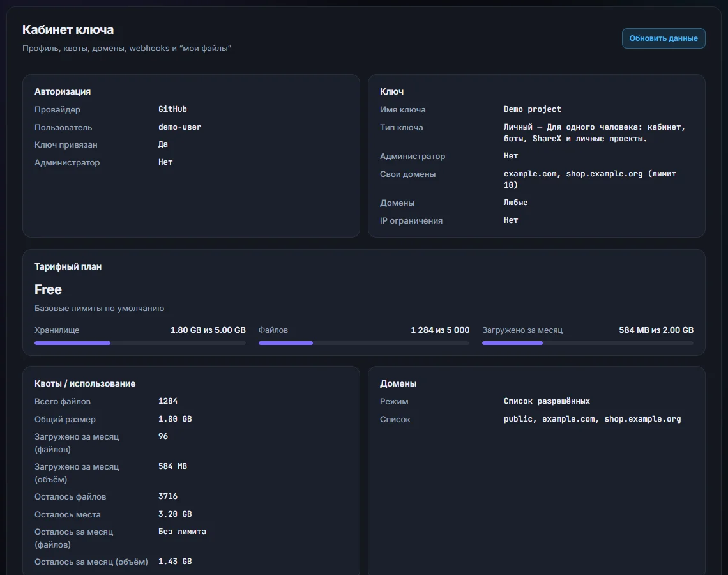Click the "1284" value for Всего файлов
This screenshot has width=728, height=575.
pos(167,401)
